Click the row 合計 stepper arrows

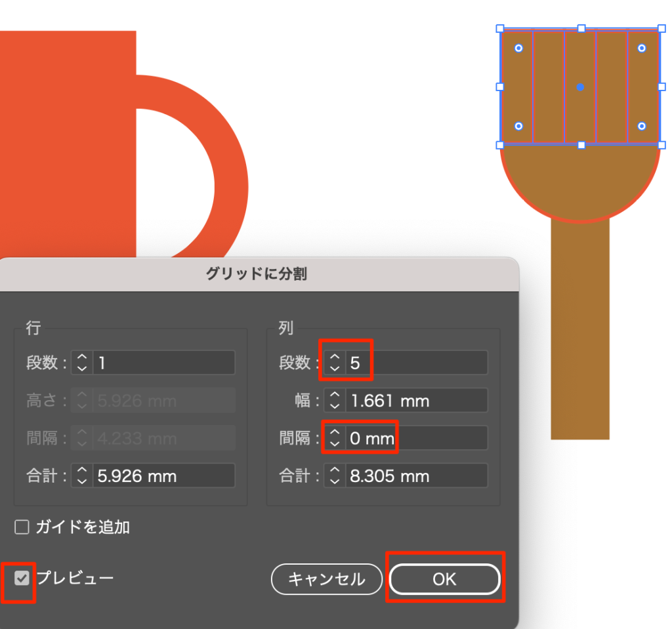pos(82,476)
